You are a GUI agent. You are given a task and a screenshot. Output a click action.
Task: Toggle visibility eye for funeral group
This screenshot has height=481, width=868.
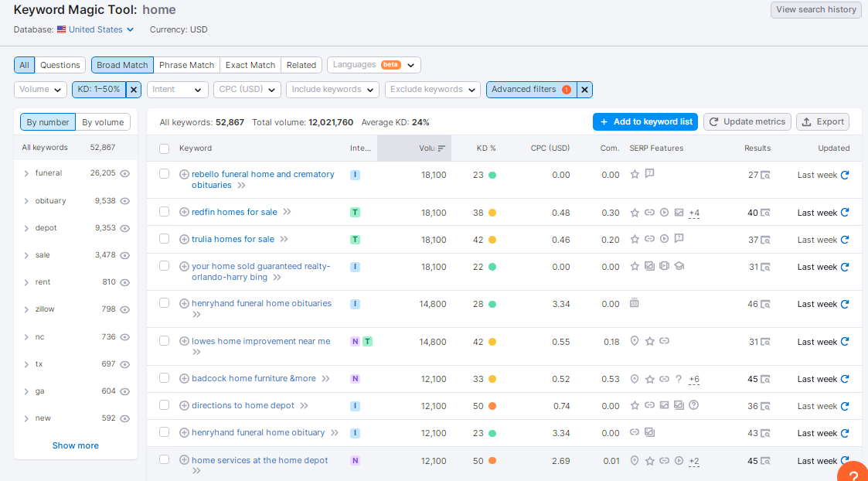pos(125,173)
